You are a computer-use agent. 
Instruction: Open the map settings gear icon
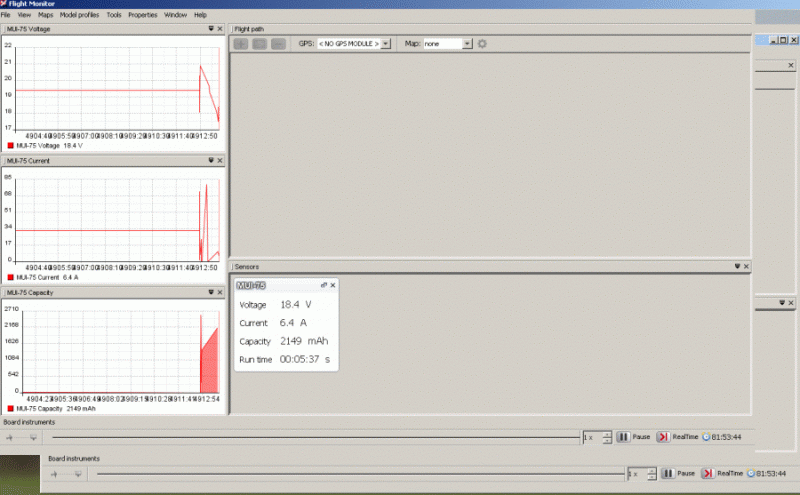pos(482,44)
